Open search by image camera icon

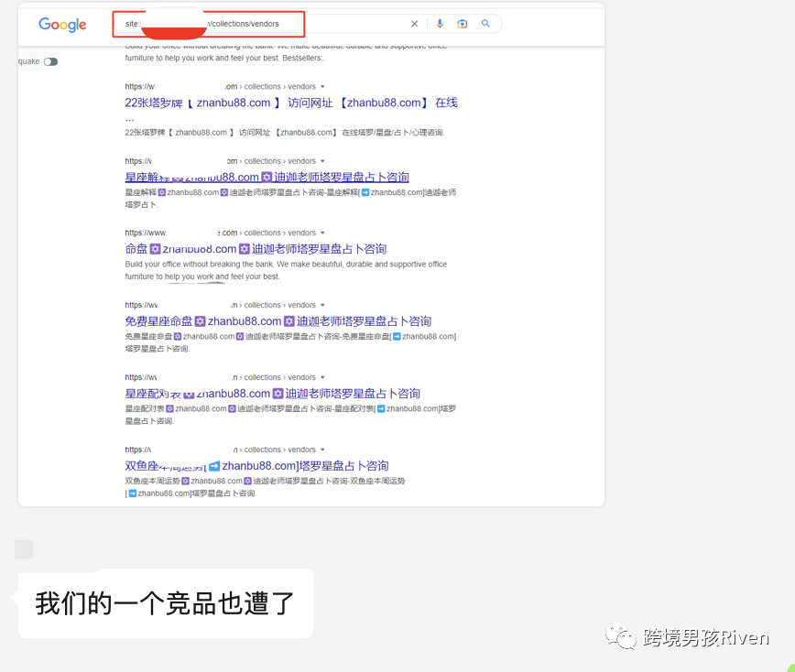coord(463,24)
